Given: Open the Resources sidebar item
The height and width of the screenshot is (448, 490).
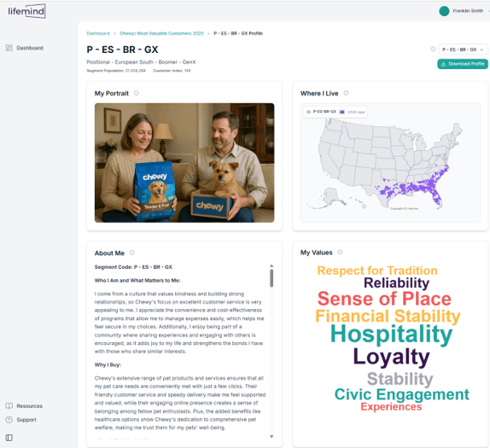Looking at the screenshot, I should point(24,406).
